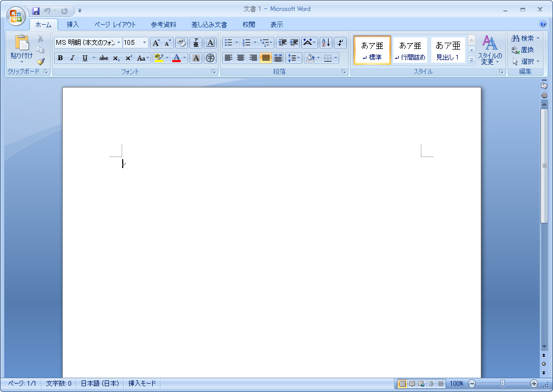Toggle strikethrough formatting
This screenshot has height=392, width=553.
pos(104,58)
